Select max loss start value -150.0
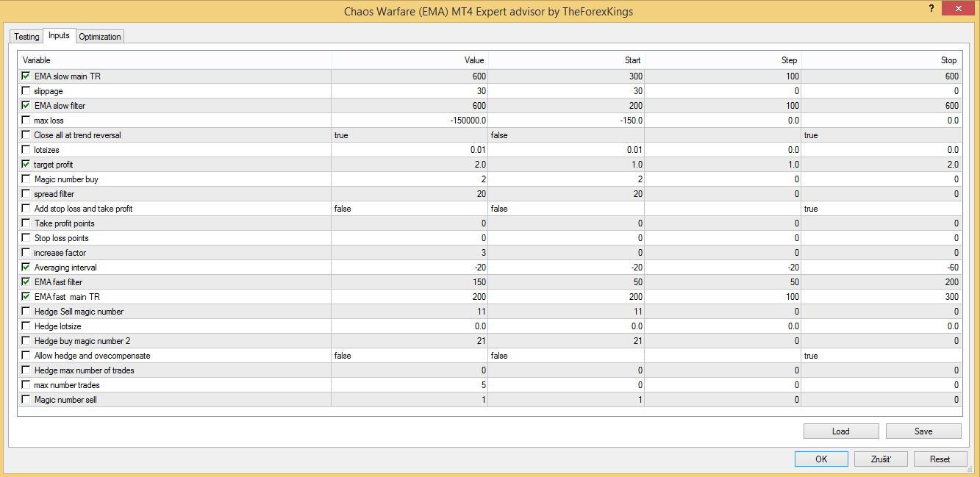 pos(566,121)
